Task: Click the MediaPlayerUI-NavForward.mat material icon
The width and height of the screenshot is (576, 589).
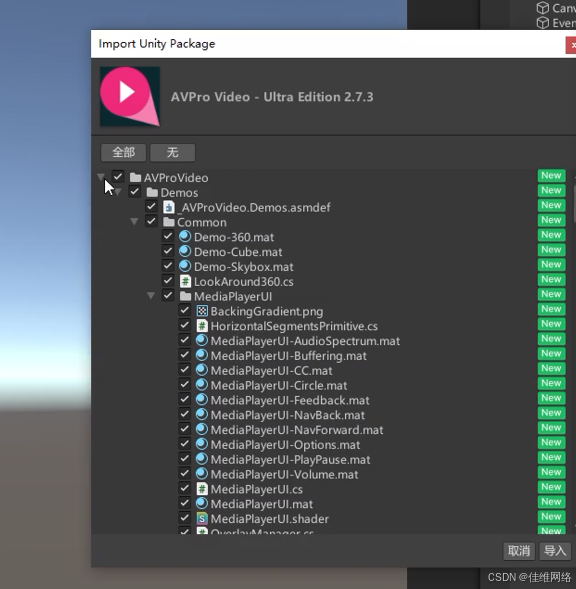Action: pos(202,429)
